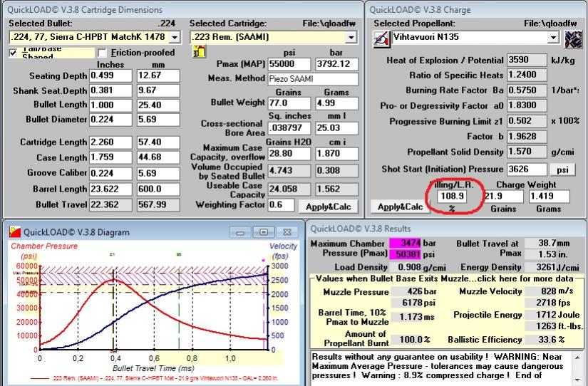The image size is (588, 386).
Task: Click the Energy Density value 3261
Action: click(540, 267)
